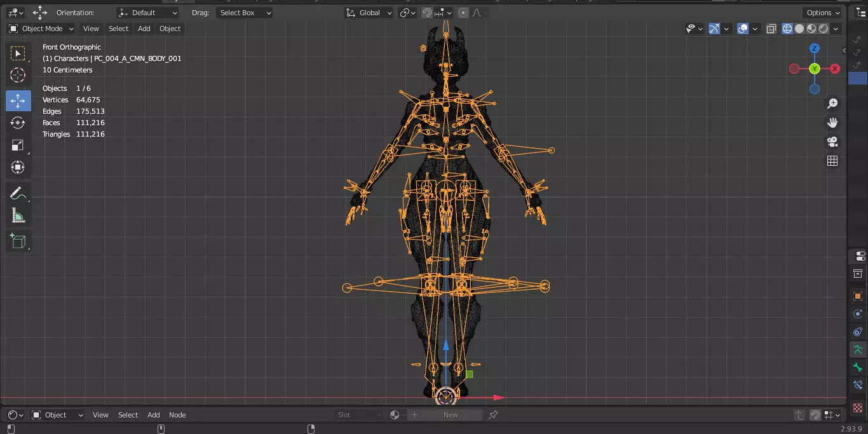Click the move gizmo icon in header
This screenshot has height=434, width=868.
tap(40, 13)
